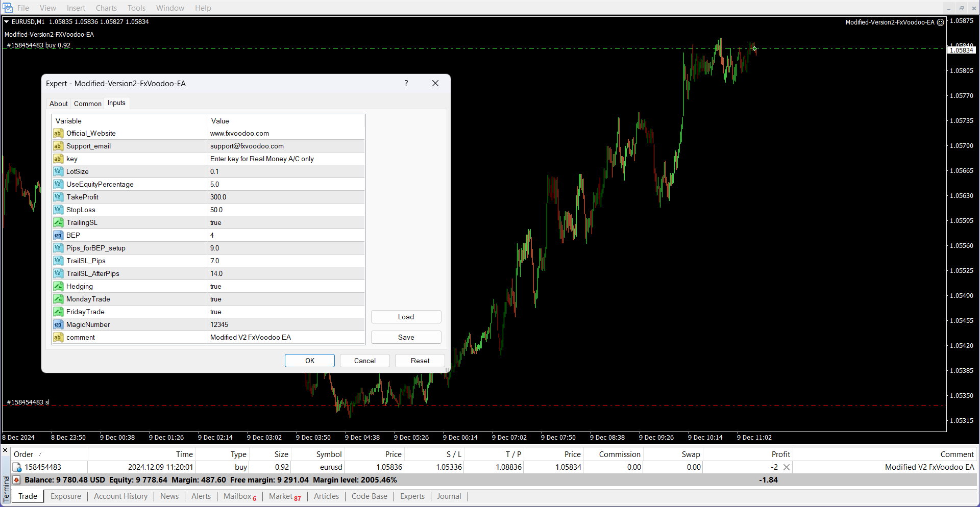Expand the EURUSD,M1 chart dropdown triangle

click(7, 22)
